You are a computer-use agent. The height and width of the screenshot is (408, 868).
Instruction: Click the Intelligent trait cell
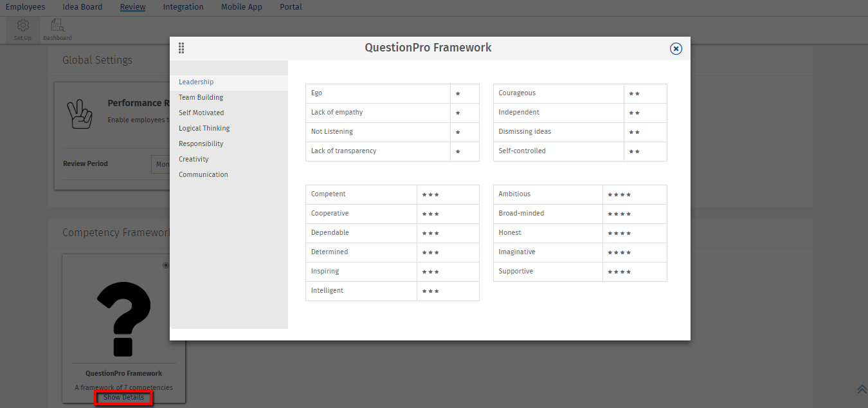(361, 292)
